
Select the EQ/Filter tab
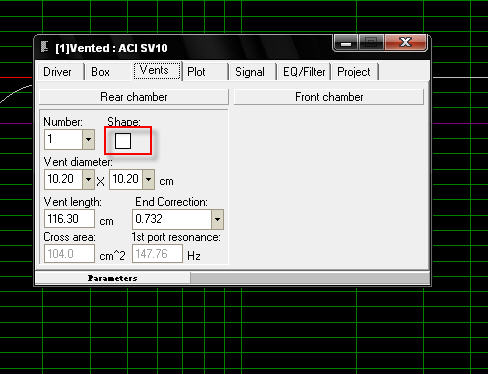coord(304,72)
